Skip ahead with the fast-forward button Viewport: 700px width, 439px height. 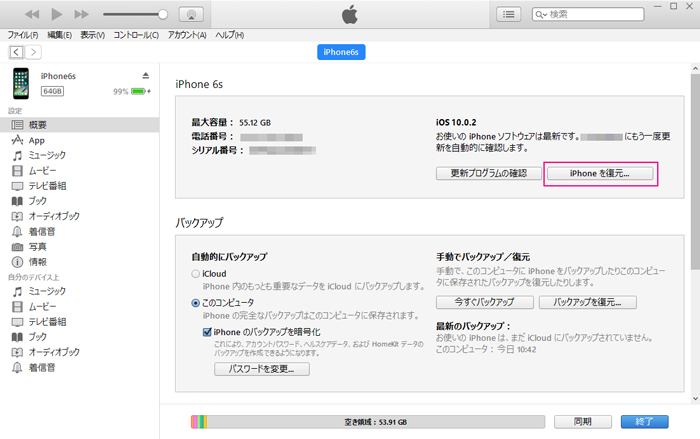(x=81, y=14)
